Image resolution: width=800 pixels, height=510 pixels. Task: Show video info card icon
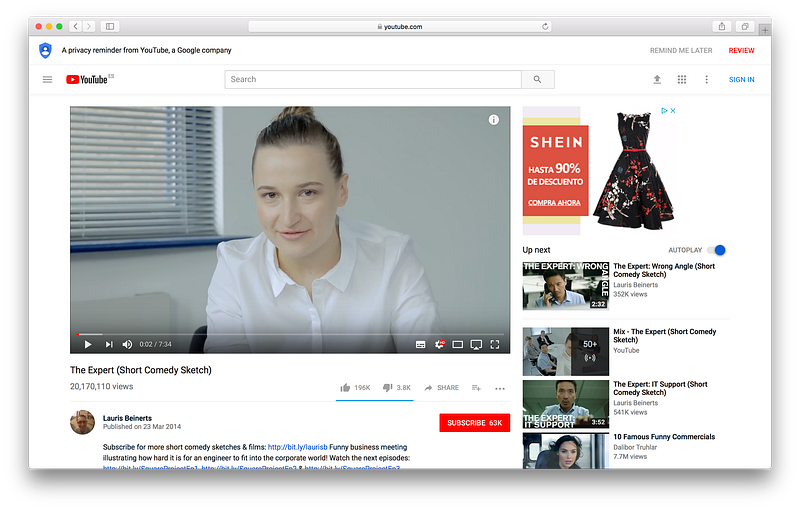click(493, 120)
